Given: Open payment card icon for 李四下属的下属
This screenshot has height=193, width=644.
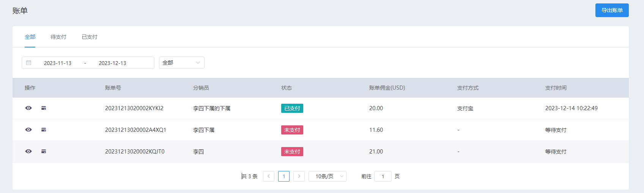Looking at the screenshot, I should coord(44,108).
